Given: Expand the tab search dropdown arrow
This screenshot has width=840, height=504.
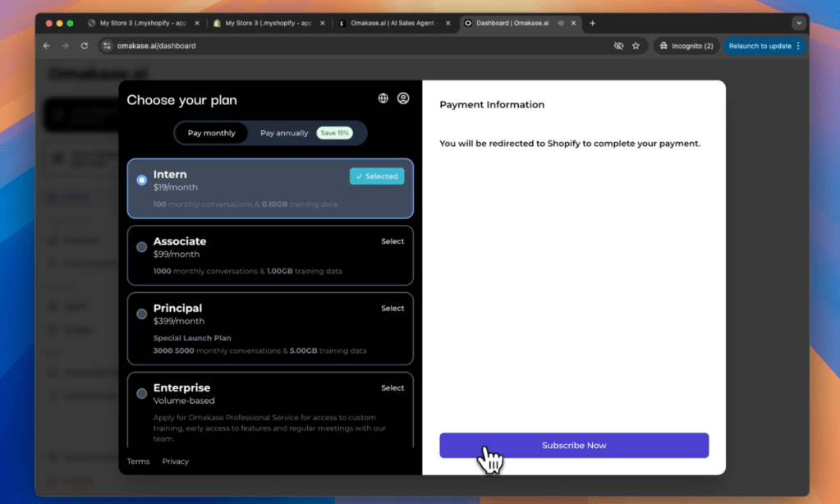Looking at the screenshot, I should [798, 23].
